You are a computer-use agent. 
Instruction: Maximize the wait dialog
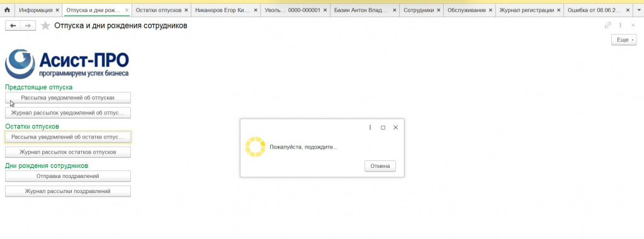pos(383,128)
